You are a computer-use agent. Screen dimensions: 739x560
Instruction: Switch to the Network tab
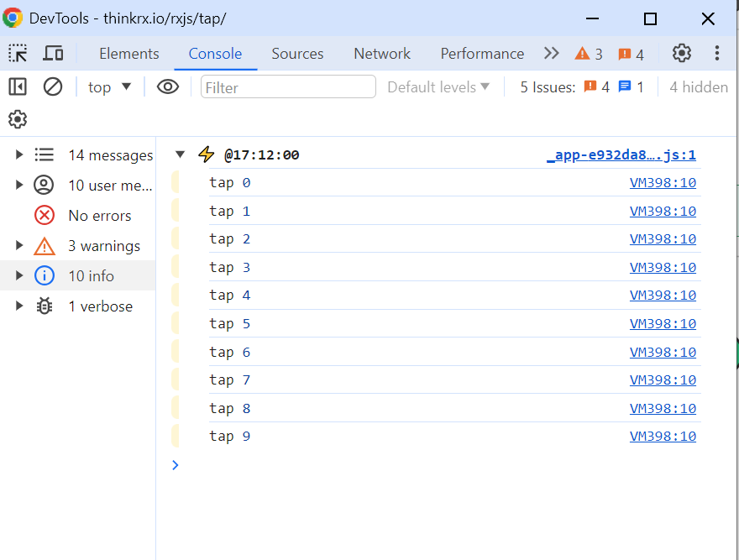pyautogui.click(x=381, y=53)
